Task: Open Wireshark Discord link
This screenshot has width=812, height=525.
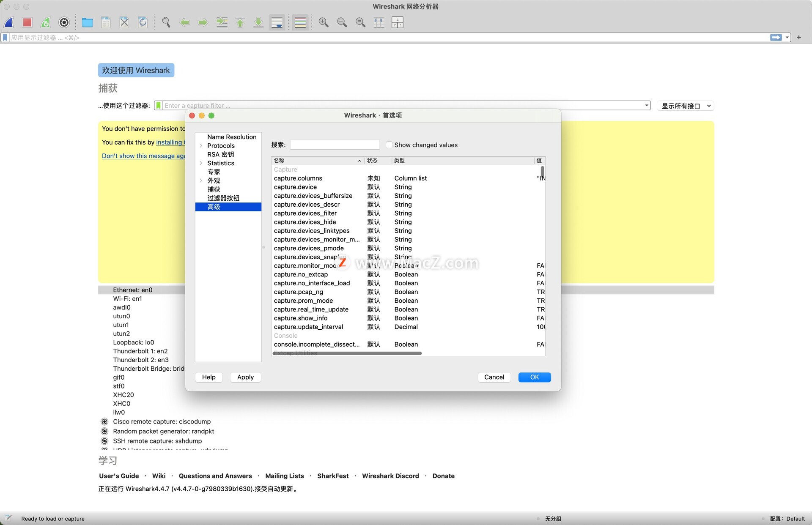Action: click(390, 476)
